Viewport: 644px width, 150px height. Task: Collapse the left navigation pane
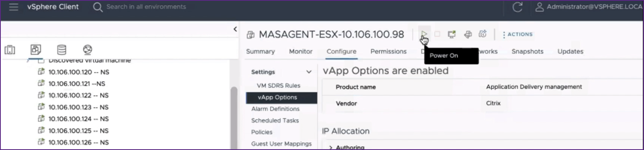click(x=235, y=29)
